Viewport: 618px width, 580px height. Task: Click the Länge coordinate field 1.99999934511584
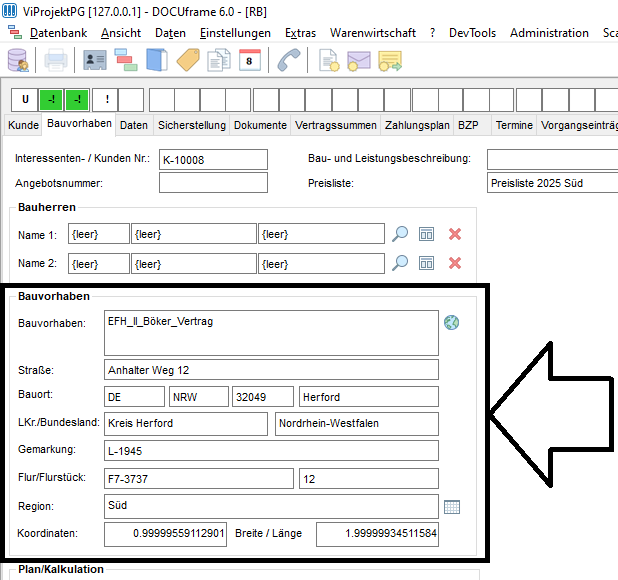point(377,534)
